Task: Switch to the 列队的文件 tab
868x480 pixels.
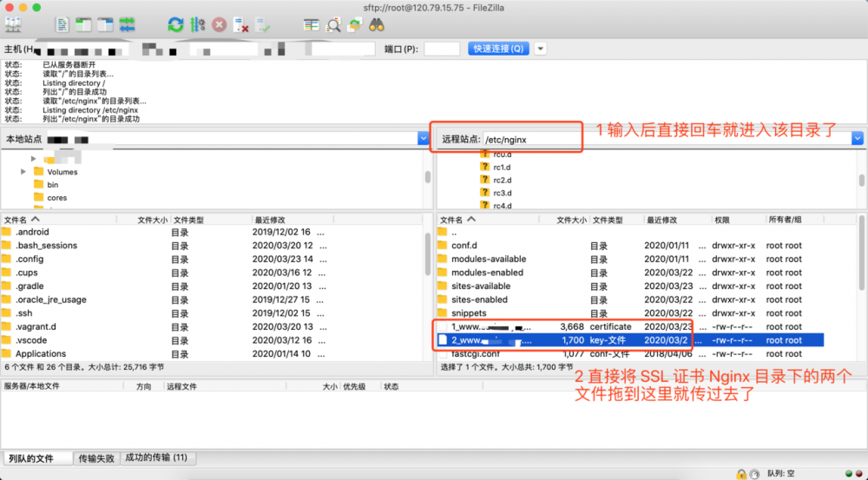Action: click(x=37, y=458)
